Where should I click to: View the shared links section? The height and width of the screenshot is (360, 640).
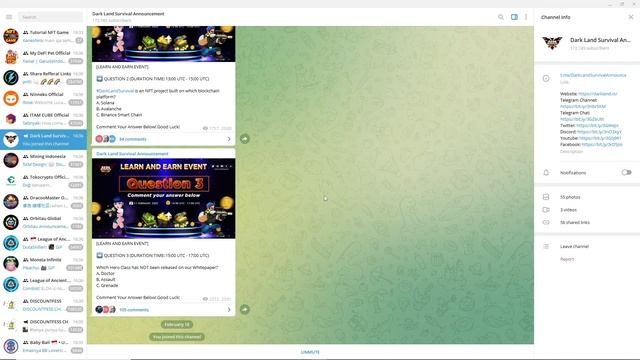pos(587,222)
